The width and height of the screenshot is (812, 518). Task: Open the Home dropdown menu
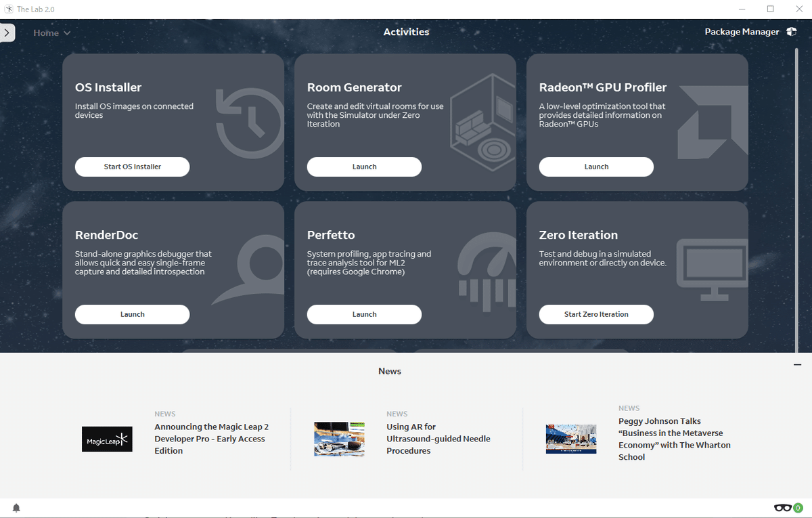(52, 33)
